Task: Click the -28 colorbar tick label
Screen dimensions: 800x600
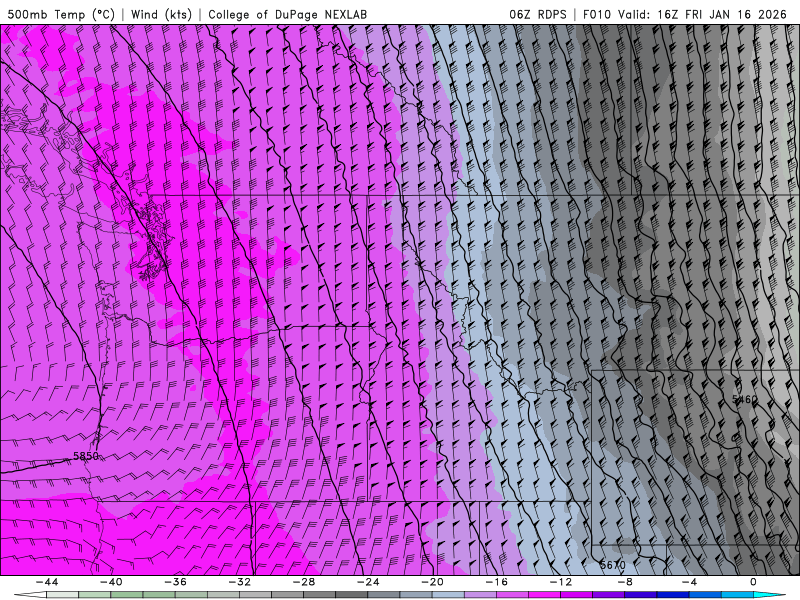Action: [x=304, y=582]
